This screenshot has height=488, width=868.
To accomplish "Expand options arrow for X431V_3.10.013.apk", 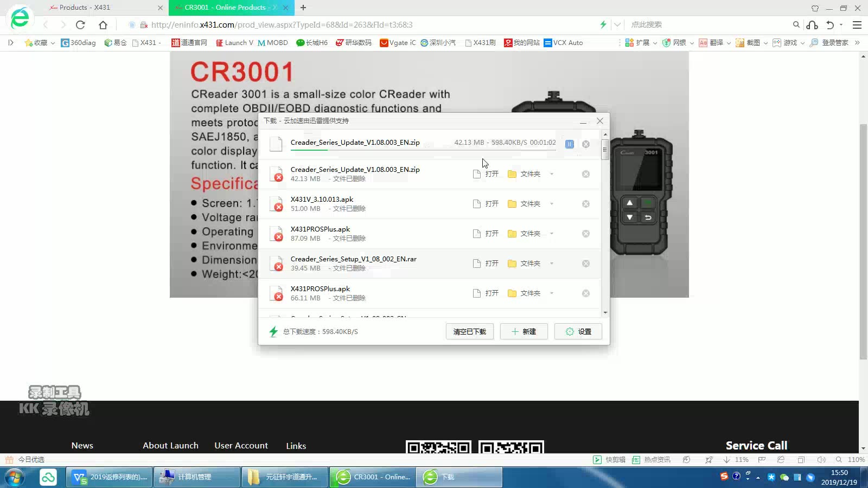I will pyautogui.click(x=552, y=204).
